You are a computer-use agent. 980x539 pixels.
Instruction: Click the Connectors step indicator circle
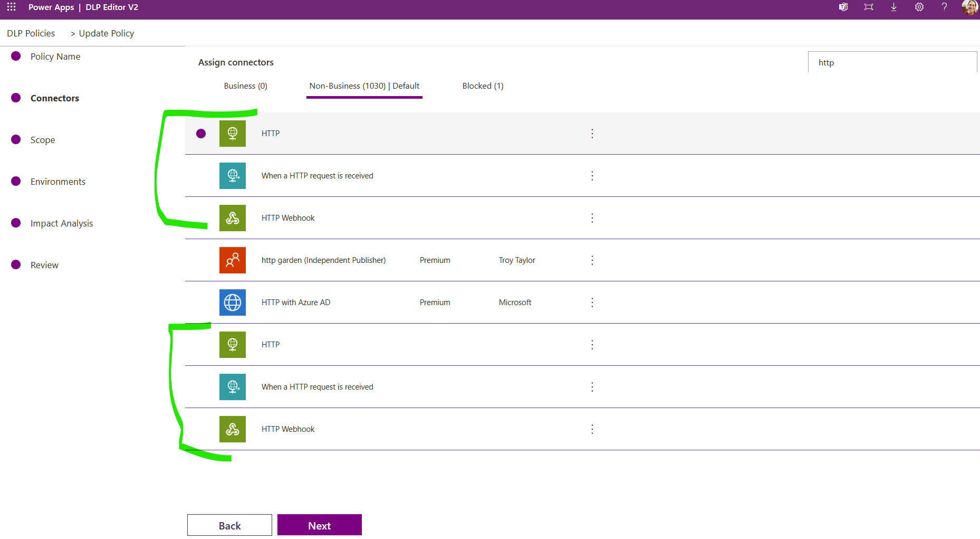click(x=16, y=98)
